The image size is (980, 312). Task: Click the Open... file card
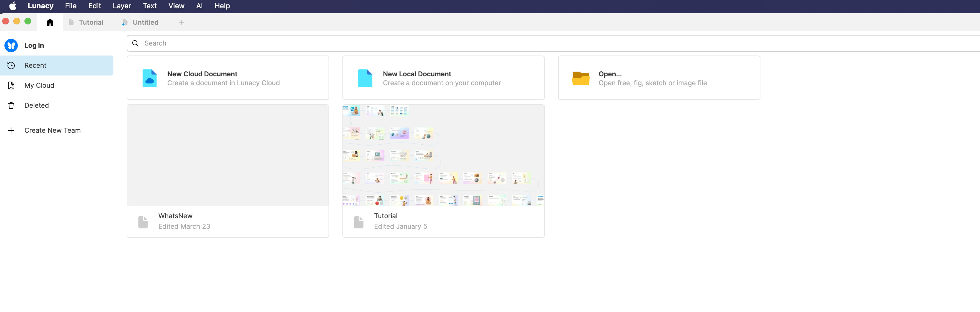pos(659,78)
